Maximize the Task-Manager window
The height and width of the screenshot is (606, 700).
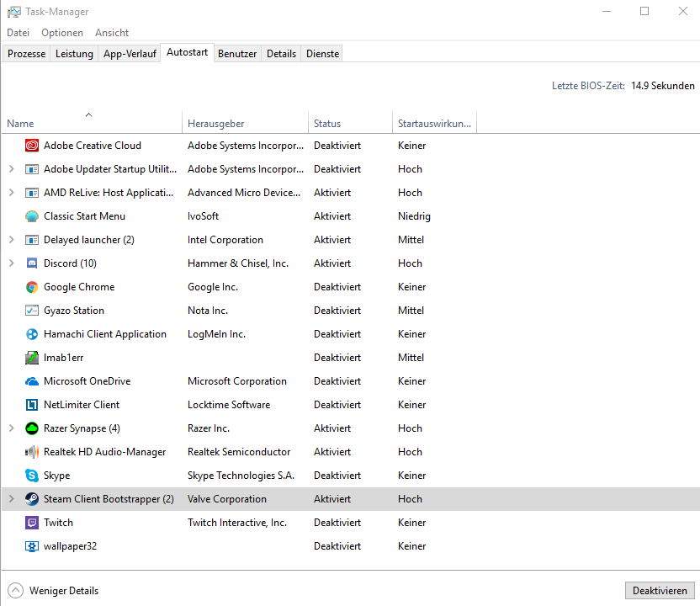(x=644, y=11)
